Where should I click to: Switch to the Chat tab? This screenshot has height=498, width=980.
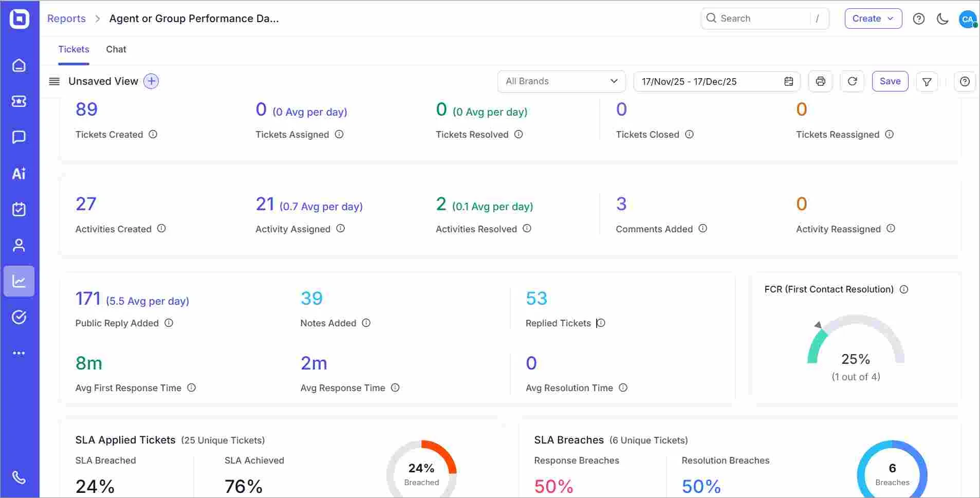point(116,49)
